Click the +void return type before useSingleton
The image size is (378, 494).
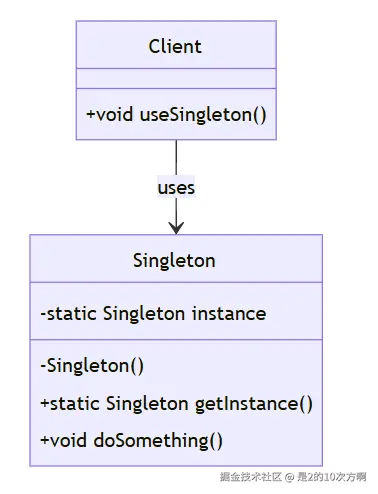[x=110, y=114]
